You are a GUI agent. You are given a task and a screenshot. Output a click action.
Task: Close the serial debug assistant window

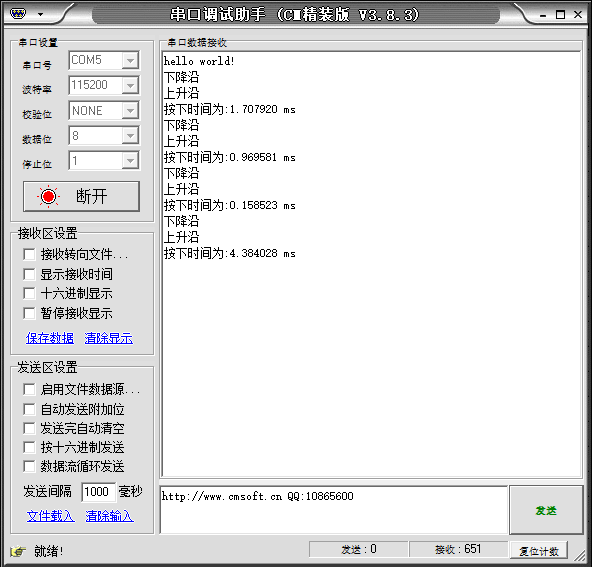578,14
